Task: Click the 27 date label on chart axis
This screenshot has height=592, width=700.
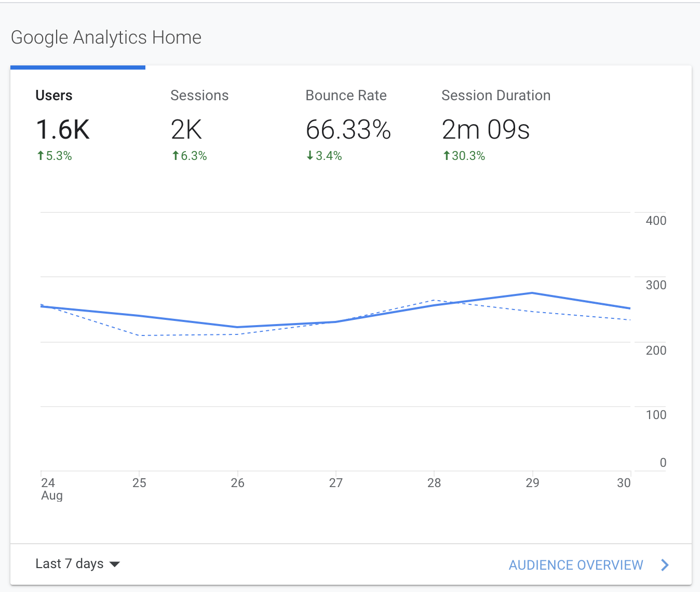Action: (336, 483)
